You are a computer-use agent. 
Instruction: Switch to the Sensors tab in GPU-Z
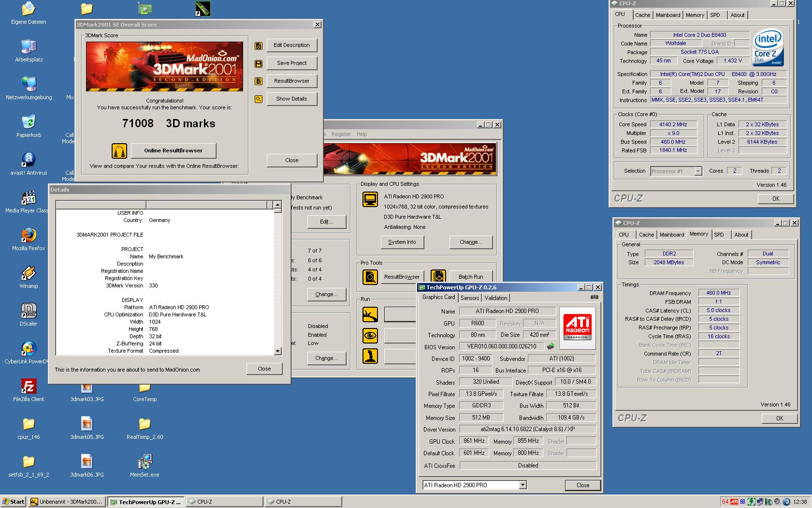pyautogui.click(x=469, y=298)
